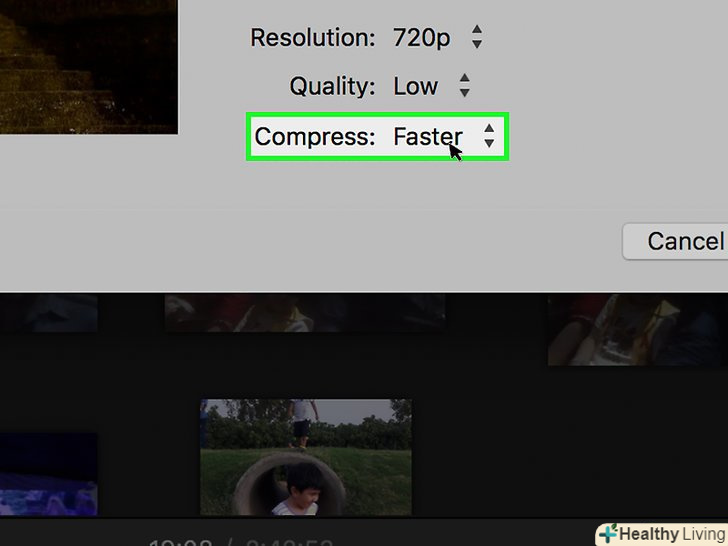Click the Healthy Living green cross icon
This screenshot has height=546, width=728.
pyautogui.click(x=608, y=534)
